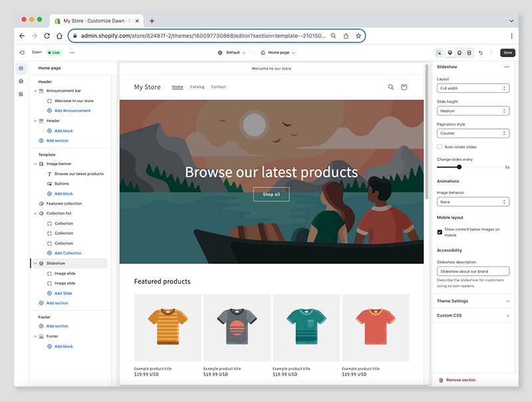Adjust the Change slides every slider
The image size is (532, 402).
[459, 167]
